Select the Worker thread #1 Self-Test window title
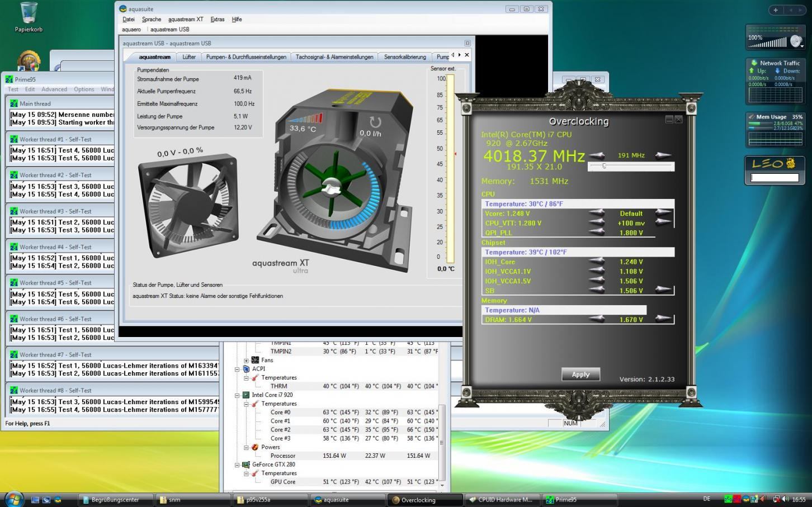Screen dimensions: 812x507 pos(55,139)
